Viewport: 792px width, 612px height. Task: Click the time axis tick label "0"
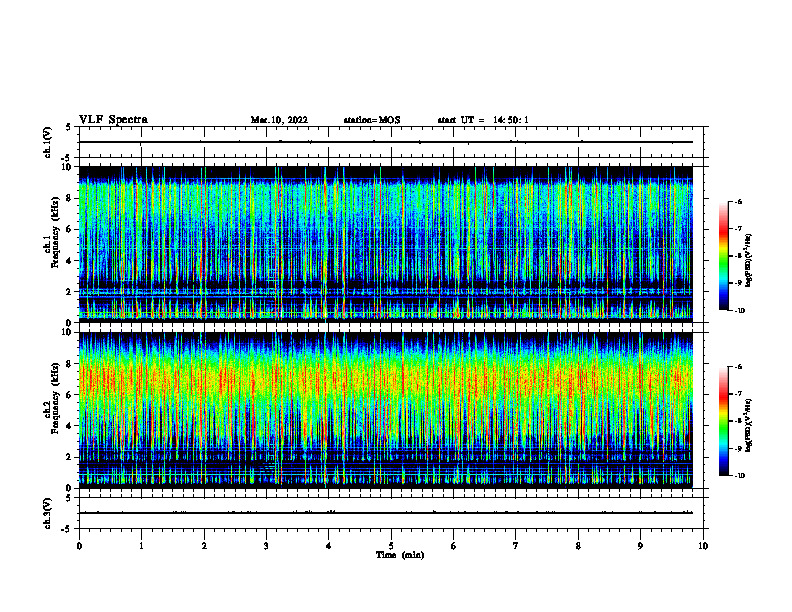tap(79, 546)
